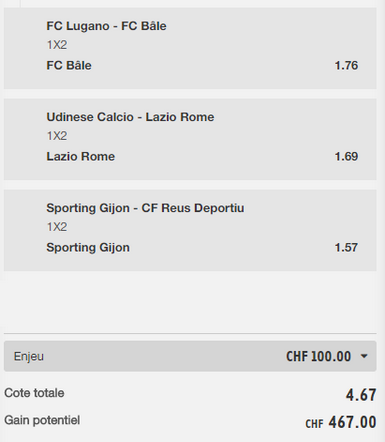Image resolution: width=385 pixels, height=442 pixels.
Task: Open Udinese Calcio - Lazio Rome match
Action: point(130,117)
